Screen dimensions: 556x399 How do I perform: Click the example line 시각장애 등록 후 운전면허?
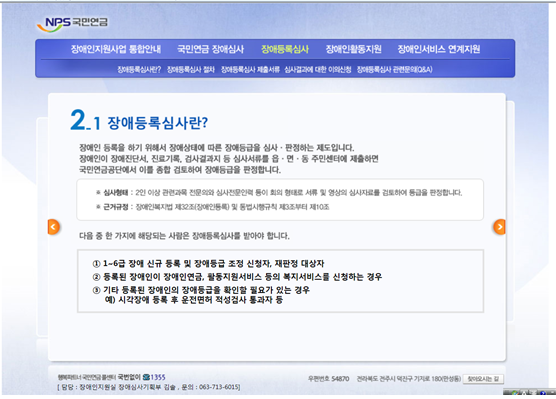[194, 300]
